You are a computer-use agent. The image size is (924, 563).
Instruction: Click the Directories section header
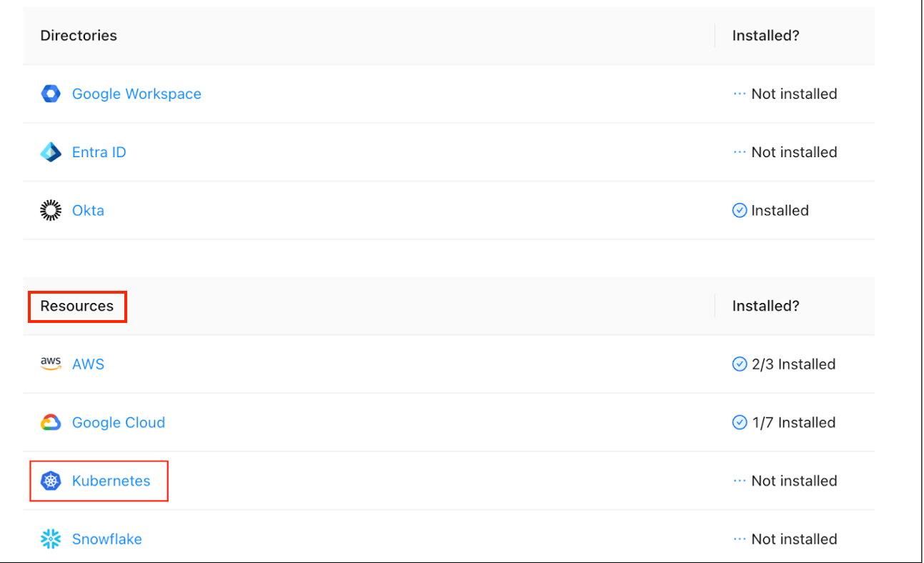pyautogui.click(x=79, y=35)
